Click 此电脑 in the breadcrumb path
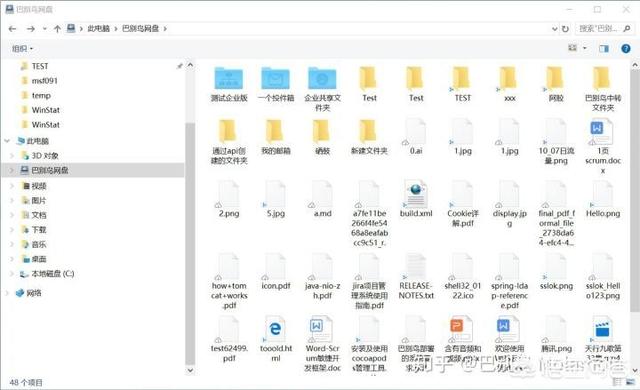Screen dimensions: 640x390 tap(98, 29)
